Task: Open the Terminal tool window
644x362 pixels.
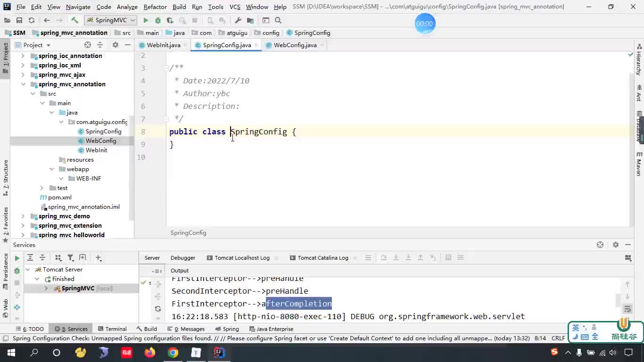Action: pos(112,329)
